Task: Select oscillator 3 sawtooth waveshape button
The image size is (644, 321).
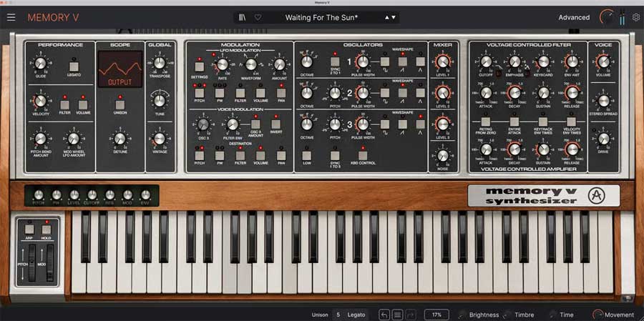Action: tap(402, 124)
